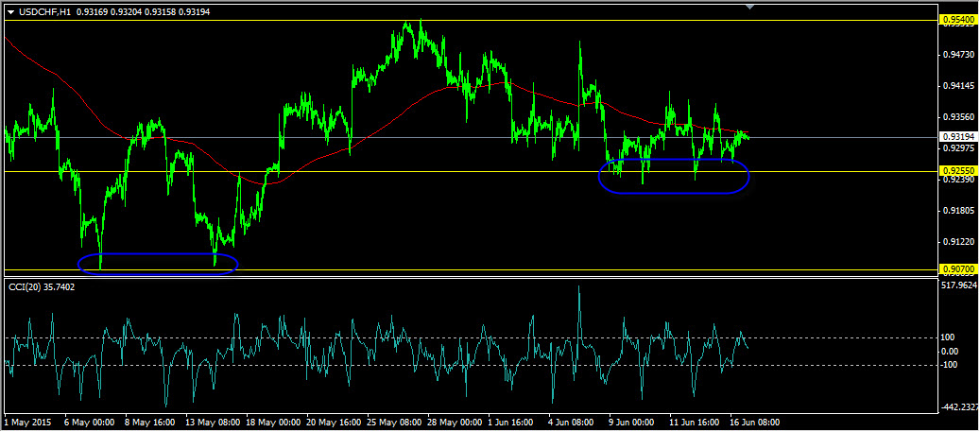The height and width of the screenshot is (432, 980).
Task: Click the 0.90700 yellow price label
Action: coord(957,269)
